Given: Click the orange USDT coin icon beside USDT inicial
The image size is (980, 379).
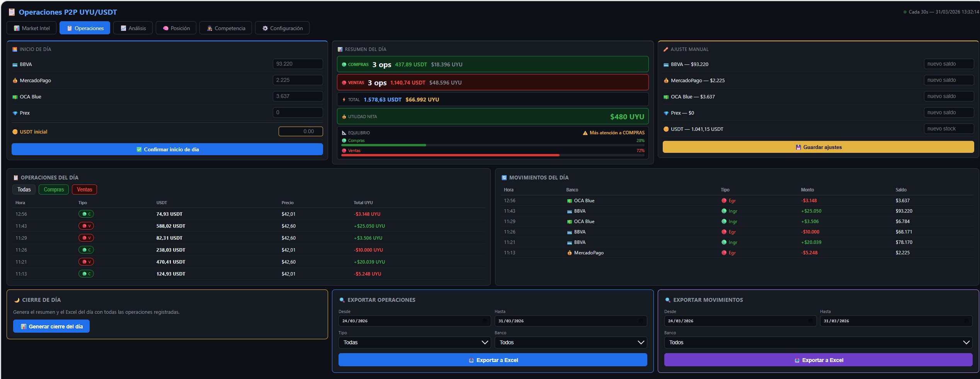Looking at the screenshot, I should (15, 132).
